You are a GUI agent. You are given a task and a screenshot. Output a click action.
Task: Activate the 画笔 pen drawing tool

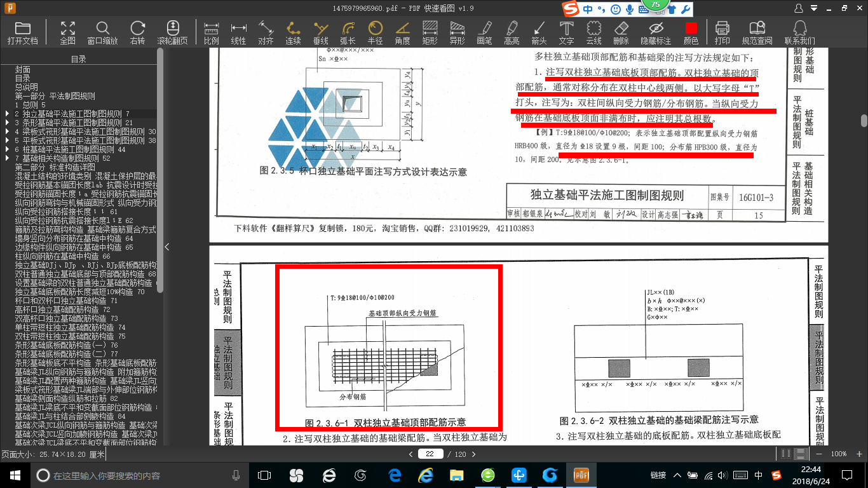tap(484, 32)
